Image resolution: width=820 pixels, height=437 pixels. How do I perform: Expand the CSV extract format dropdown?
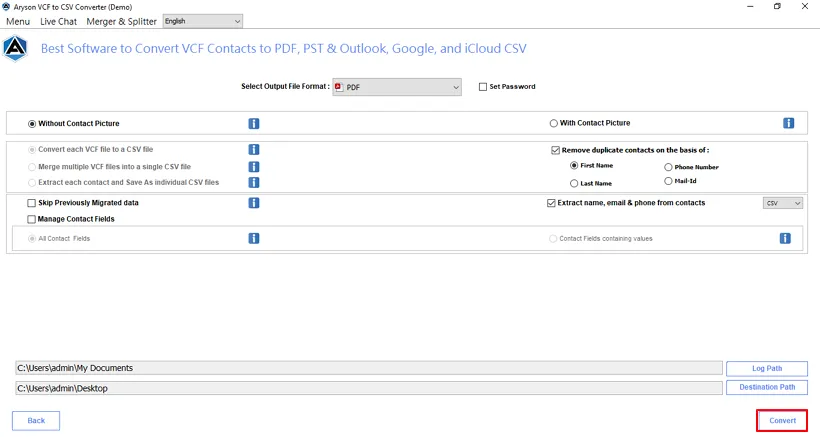[782, 203]
